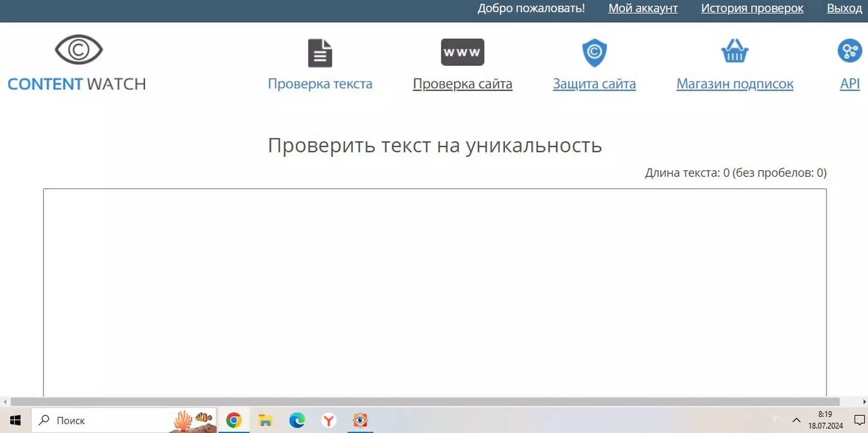The height and width of the screenshot is (433, 868).
Task: Open File Explorer from the taskbar
Action: coord(265,420)
